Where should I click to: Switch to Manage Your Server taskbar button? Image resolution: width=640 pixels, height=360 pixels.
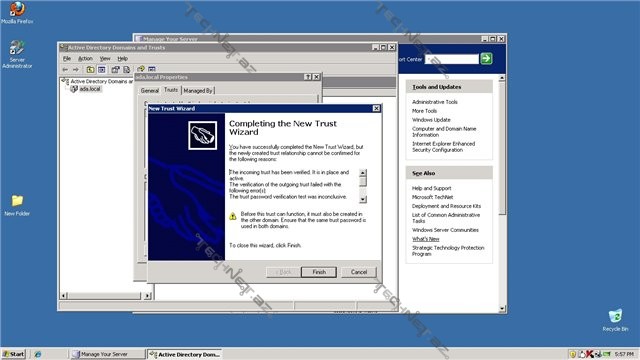click(x=107, y=354)
